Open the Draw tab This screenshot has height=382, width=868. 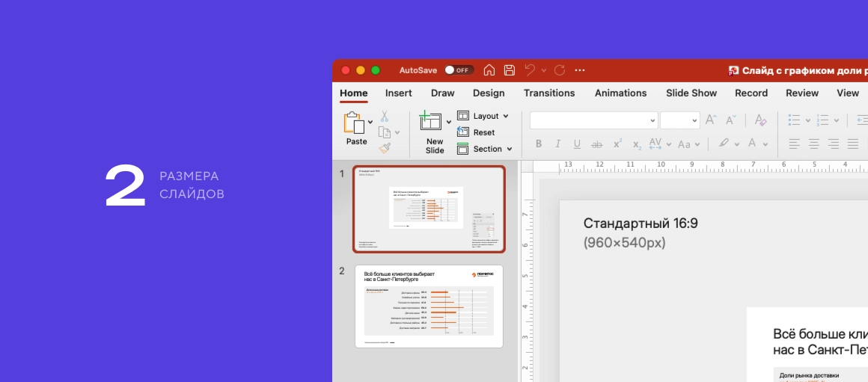point(442,93)
